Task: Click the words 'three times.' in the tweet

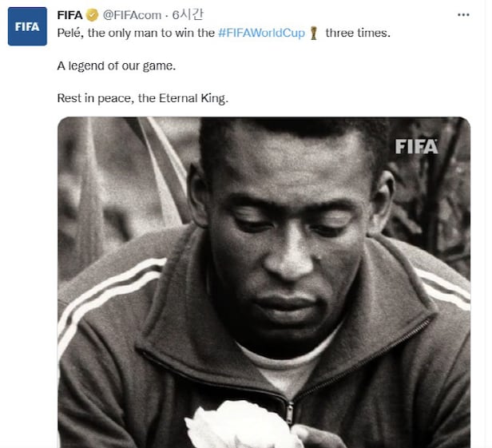Action: pyautogui.click(x=358, y=33)
